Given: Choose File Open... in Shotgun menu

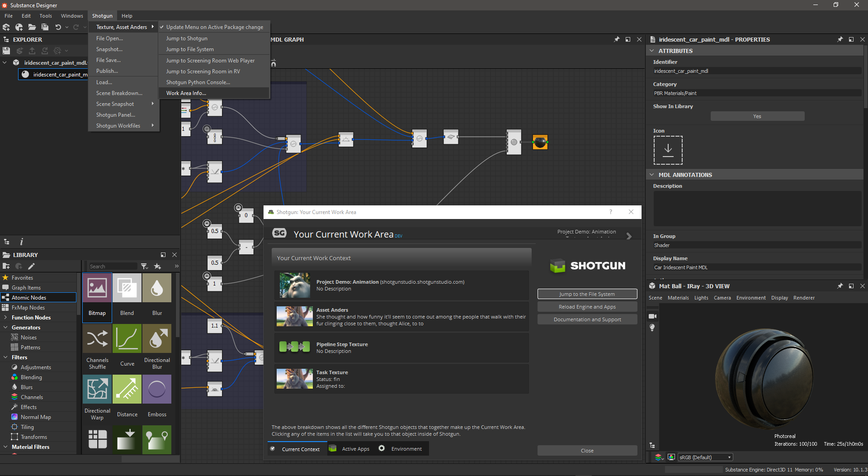Looking at the screenshot, I should 109,38.
